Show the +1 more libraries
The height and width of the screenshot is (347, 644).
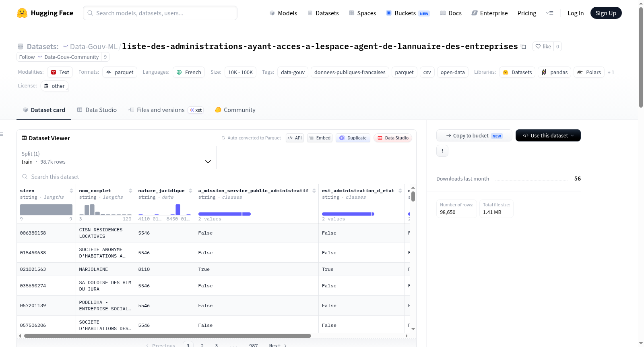point(611,72)
